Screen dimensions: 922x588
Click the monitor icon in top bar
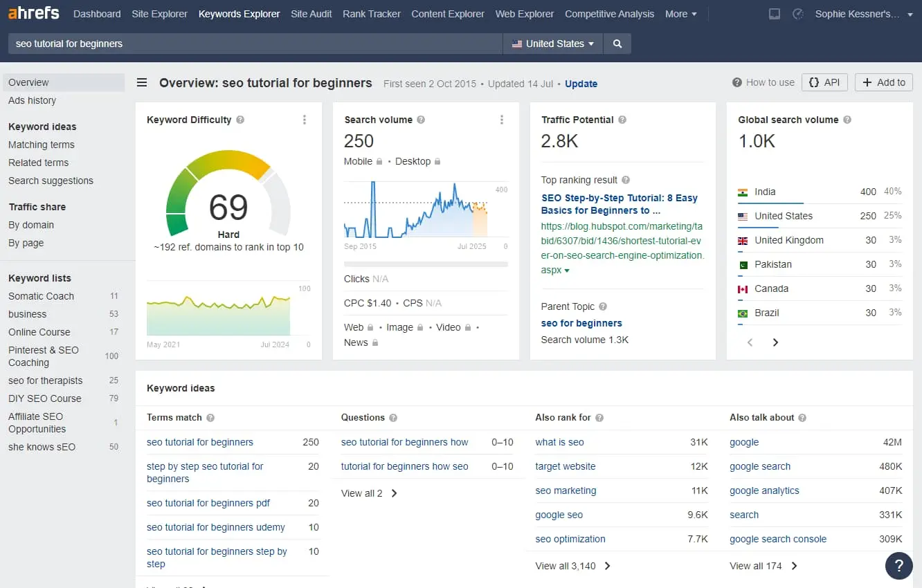tap(775, 14)
